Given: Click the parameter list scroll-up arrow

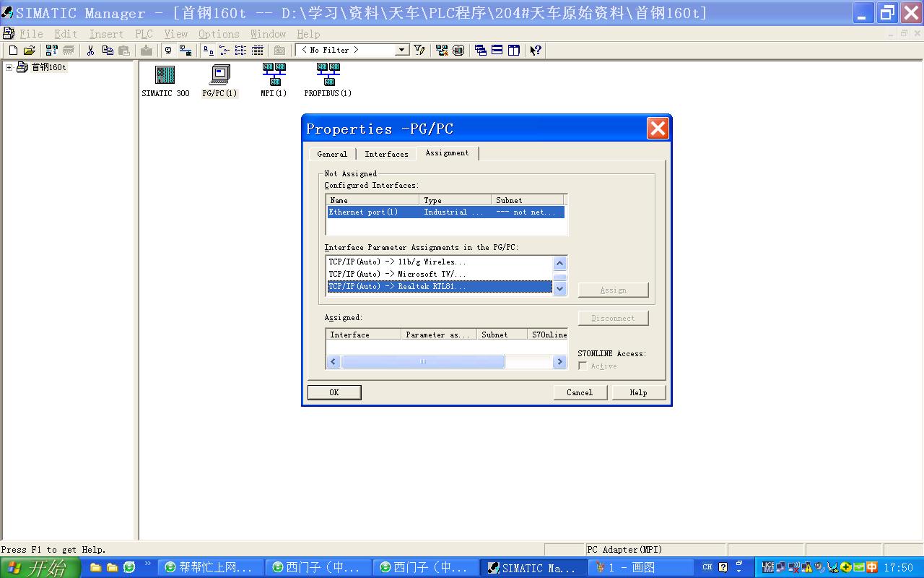Looking at the screenshot, I should click(x=559, y=264).
